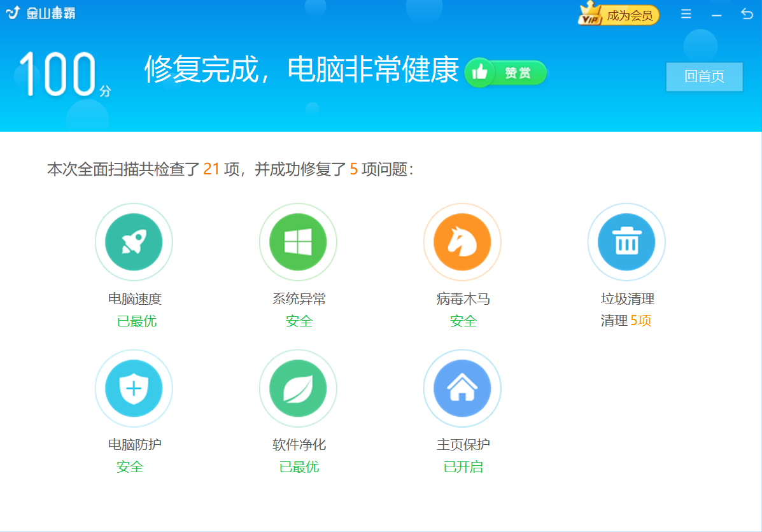Open the hamburger main menu
This screenshot has height=532, width=762.
click(x=686, y=13)
